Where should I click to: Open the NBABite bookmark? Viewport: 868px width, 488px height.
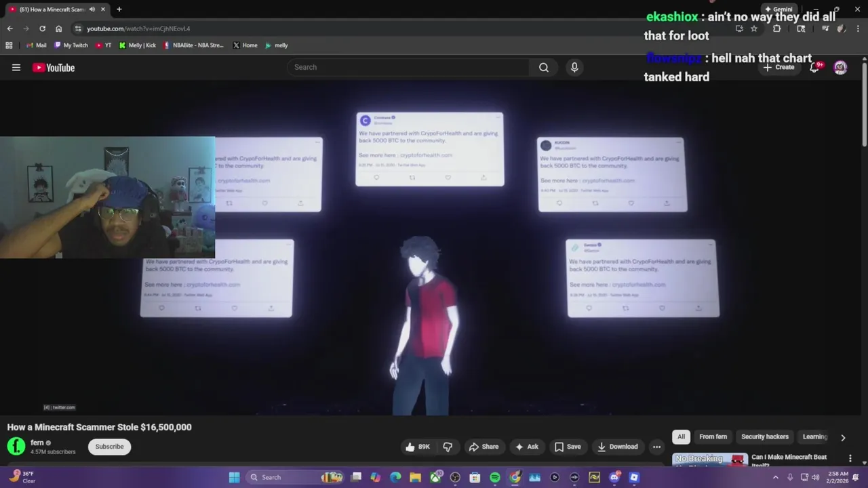(193, 45)
